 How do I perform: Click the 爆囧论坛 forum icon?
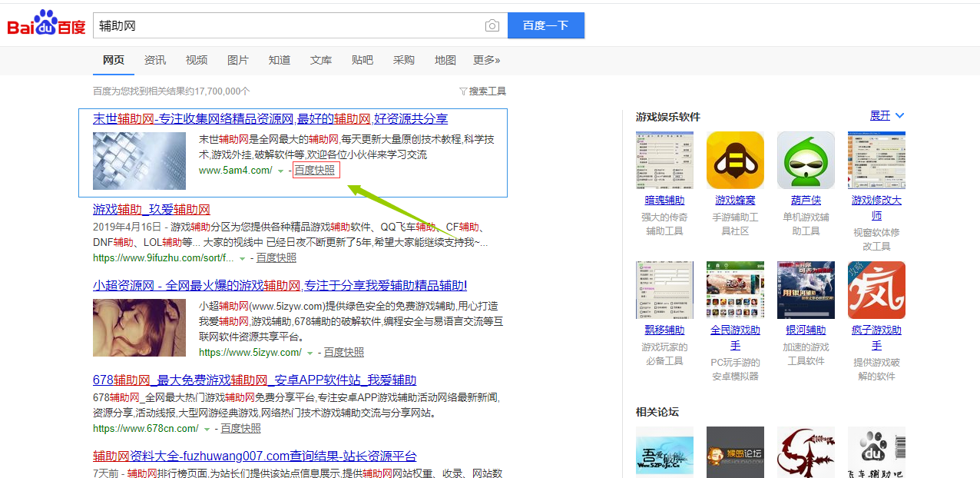point(735,452)
